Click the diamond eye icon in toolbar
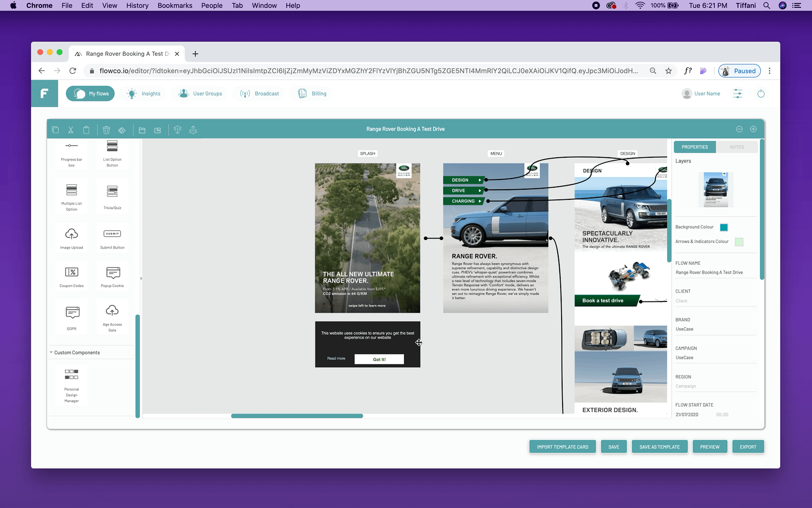Image resolution: width=812 pixels, height=508 pixels. pyautogui.click(x=122, y=130)
